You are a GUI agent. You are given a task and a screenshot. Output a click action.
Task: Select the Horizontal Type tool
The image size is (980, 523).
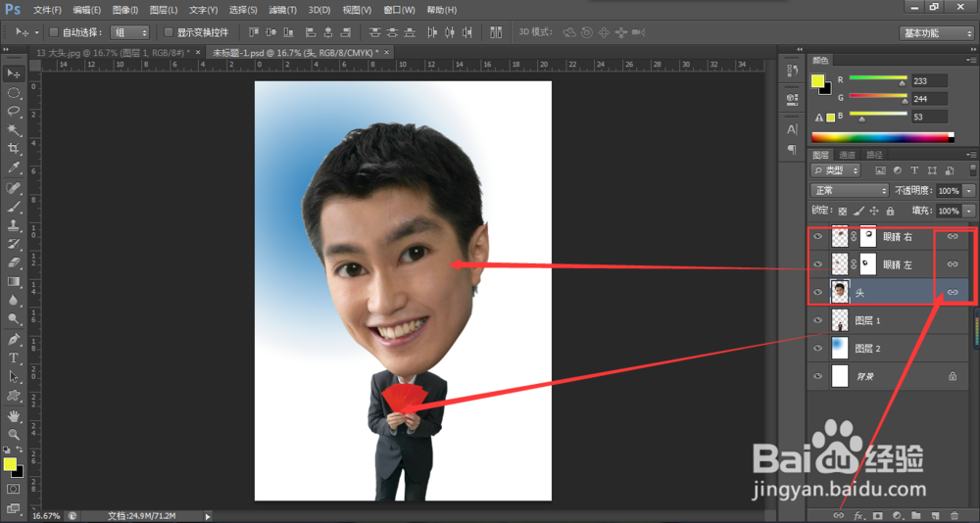coord(13,358)
